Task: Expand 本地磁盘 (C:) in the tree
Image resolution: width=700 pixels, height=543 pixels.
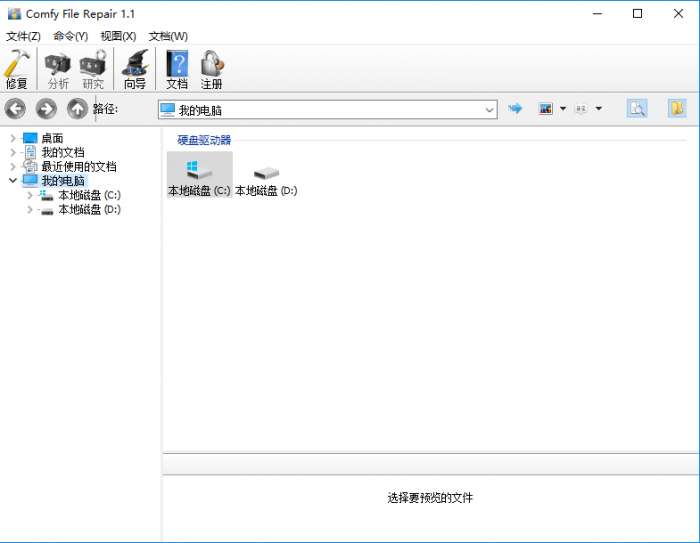Action: click(x=30, y=195)
